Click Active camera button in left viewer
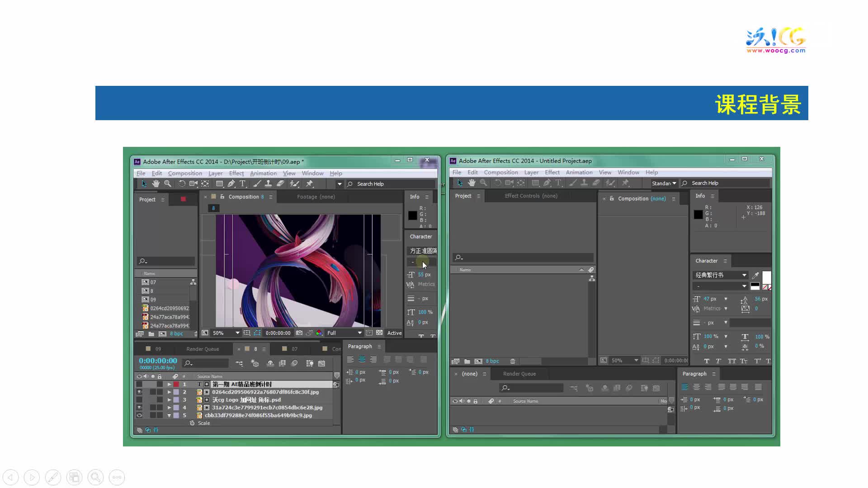This screenshot has width=868, height=488. (x=394, y=333)
